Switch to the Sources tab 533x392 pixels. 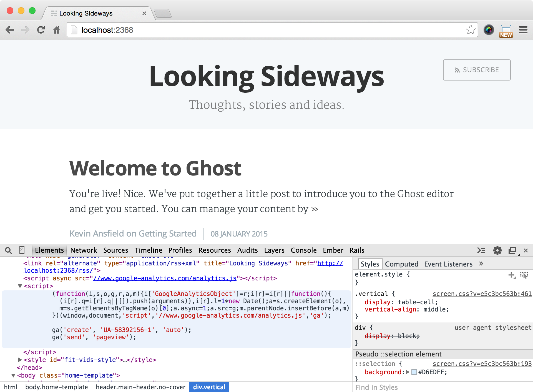point(116,250)
